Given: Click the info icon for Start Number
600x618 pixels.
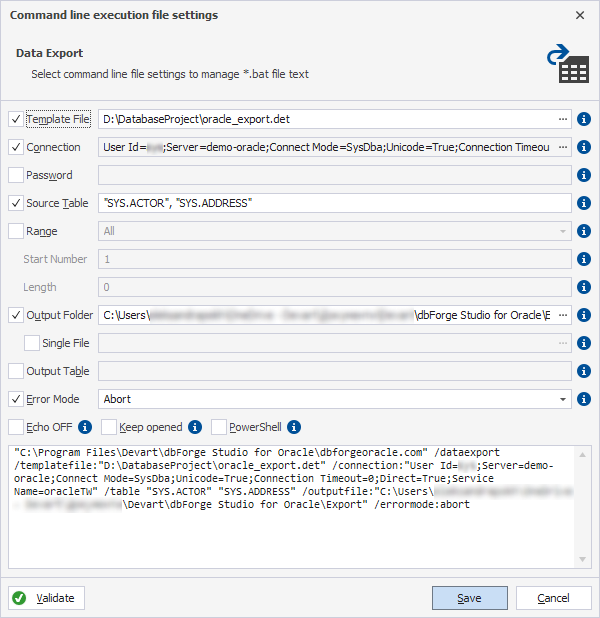Looking at the screenshot, I should [x=583, y=259].
